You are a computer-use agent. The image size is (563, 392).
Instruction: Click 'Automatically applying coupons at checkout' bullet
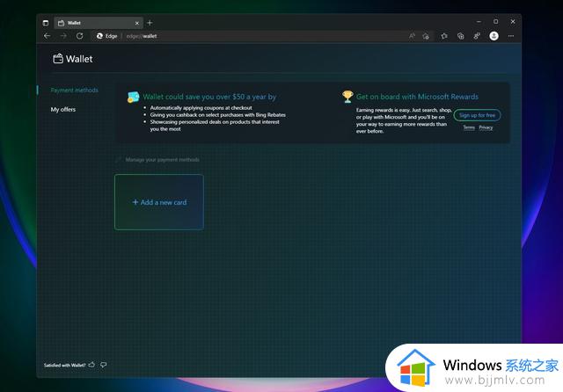tap(201, 107)
